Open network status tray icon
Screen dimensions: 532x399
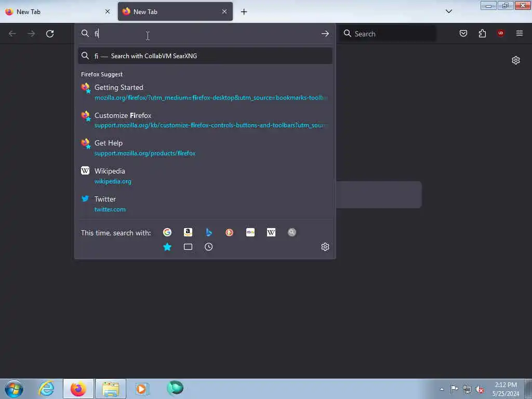coord(467,389)
